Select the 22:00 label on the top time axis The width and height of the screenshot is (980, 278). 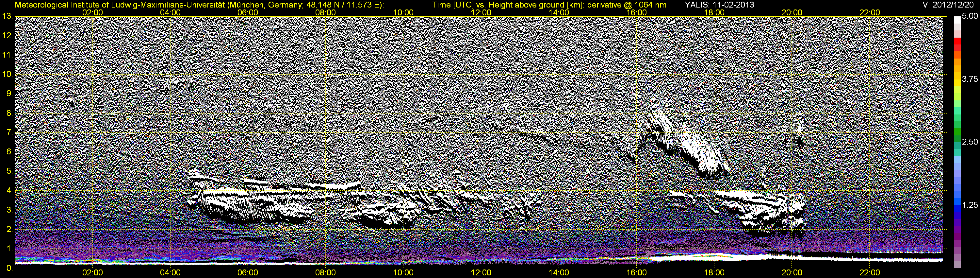pyautogui.click(x=870, y=12)
